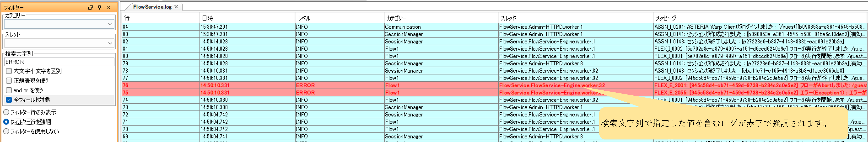Choose フィルターを使用しない option

(6, 131)
